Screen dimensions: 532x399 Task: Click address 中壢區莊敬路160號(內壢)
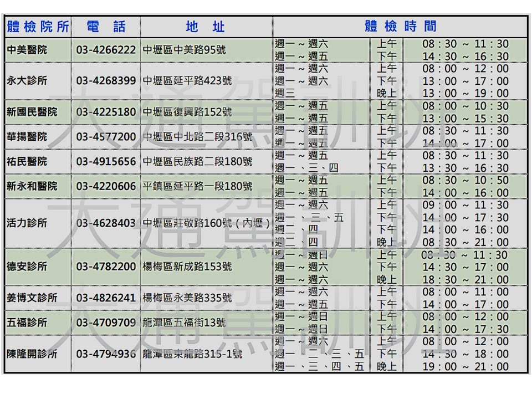tap(207, 223)
